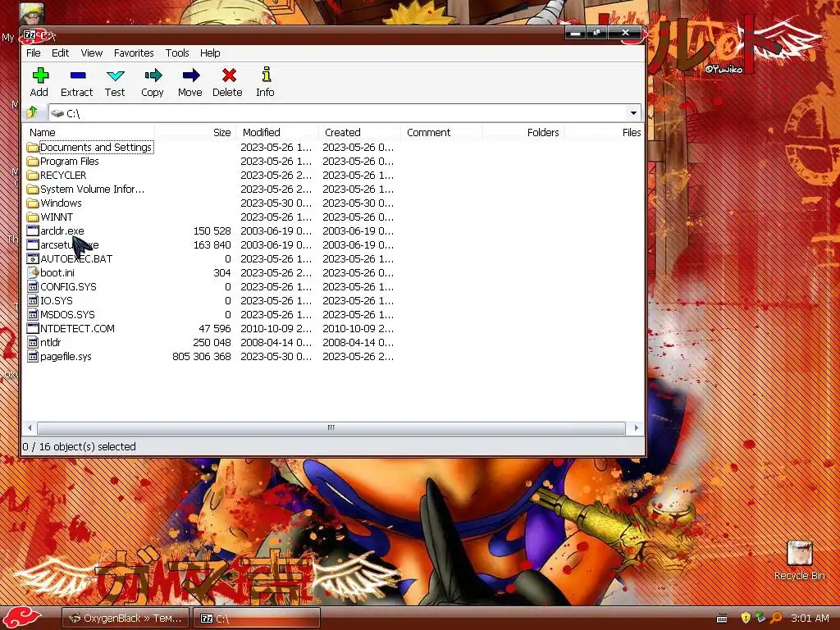The width and height of the screenshot is (840, 630).
Task: Click the CONFIG.SYS file icon
Action: click(33, 286)
